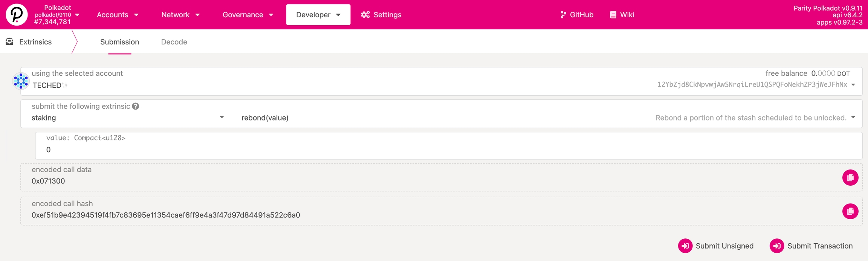
Task: Expand the Governance menu
Action: (x=248, y=15)
